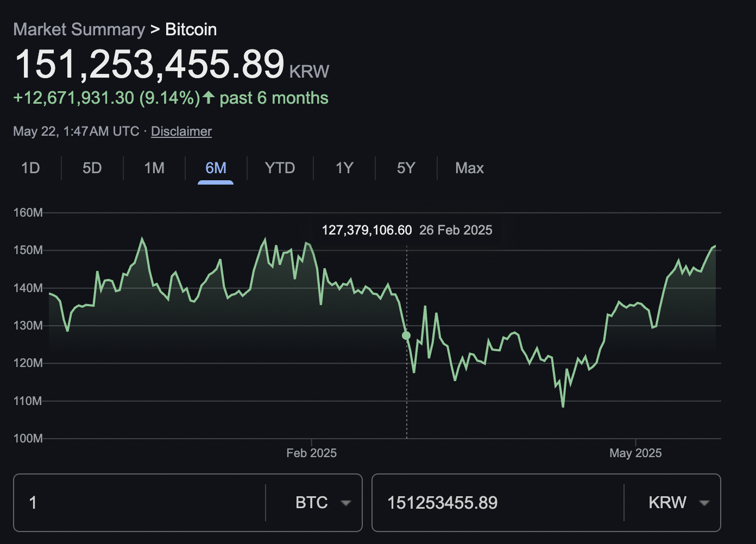Click the 120M axis label
The height and width of the screenshot is (544, 756).
coord(28,363)
